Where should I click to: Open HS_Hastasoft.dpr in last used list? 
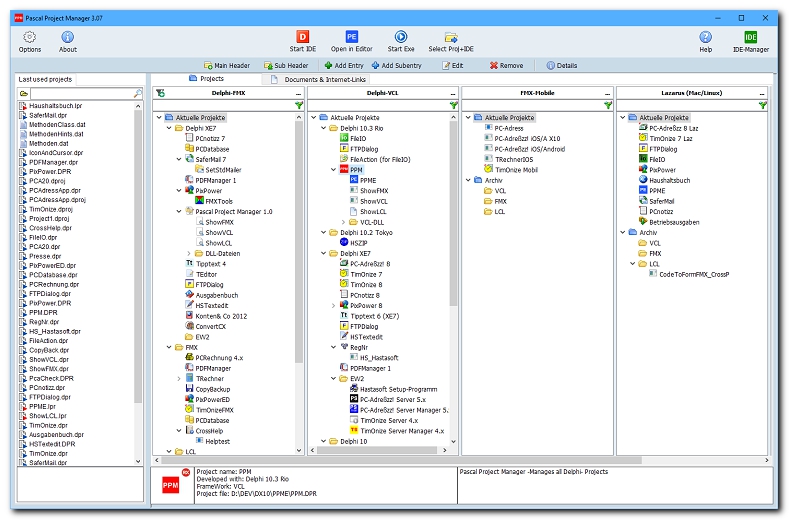[x=54, y=331]
